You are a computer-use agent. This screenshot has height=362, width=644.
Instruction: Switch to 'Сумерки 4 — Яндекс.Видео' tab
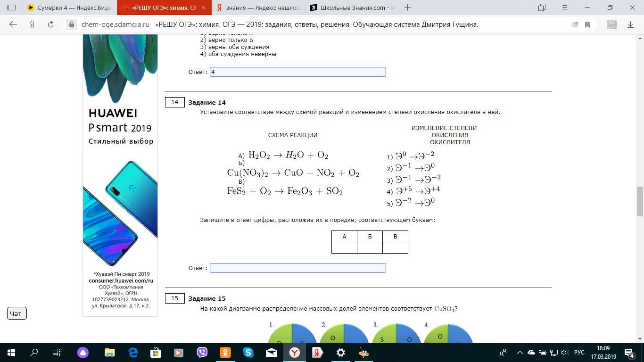[x=69, y=8]
